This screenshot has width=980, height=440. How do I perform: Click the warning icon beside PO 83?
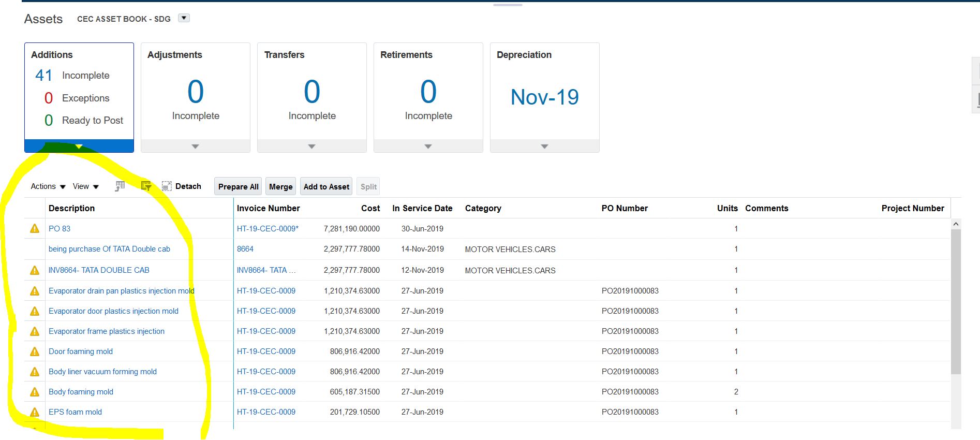[35, 229]
